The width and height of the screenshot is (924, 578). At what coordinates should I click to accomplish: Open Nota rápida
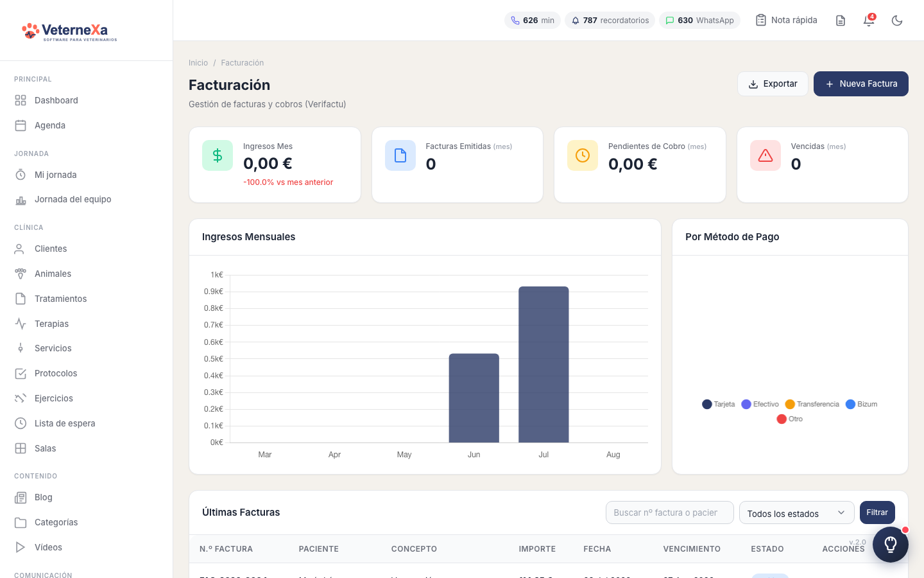(787, 21)
